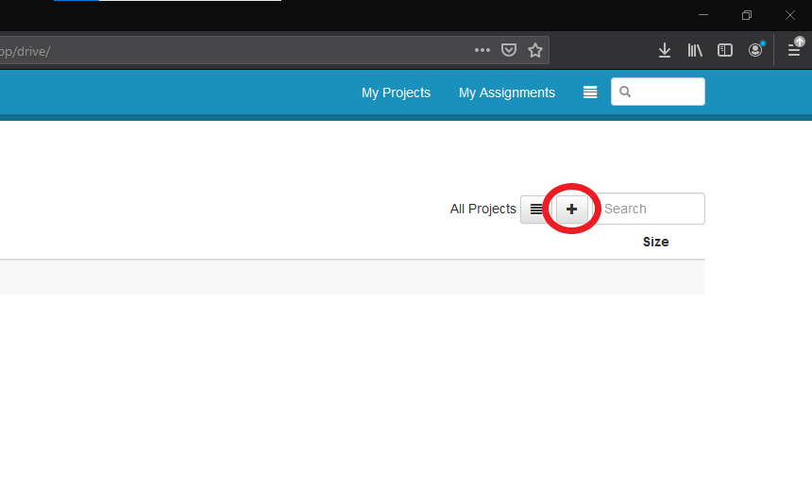
Task: Click the magnifier icon in the header search
Action: (625, 92)
